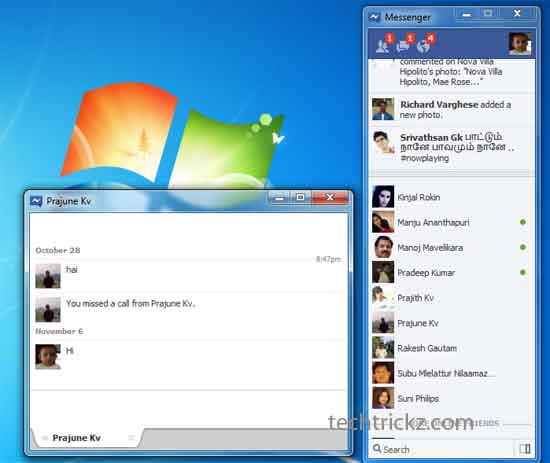Click the Search magnifier icon

pos(377,448)
